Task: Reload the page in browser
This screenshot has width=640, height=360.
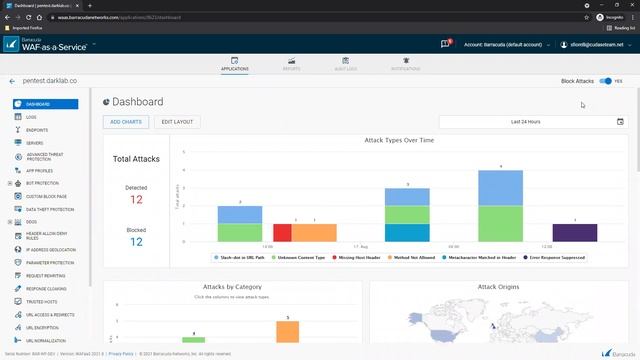Action: coord(29,18)
